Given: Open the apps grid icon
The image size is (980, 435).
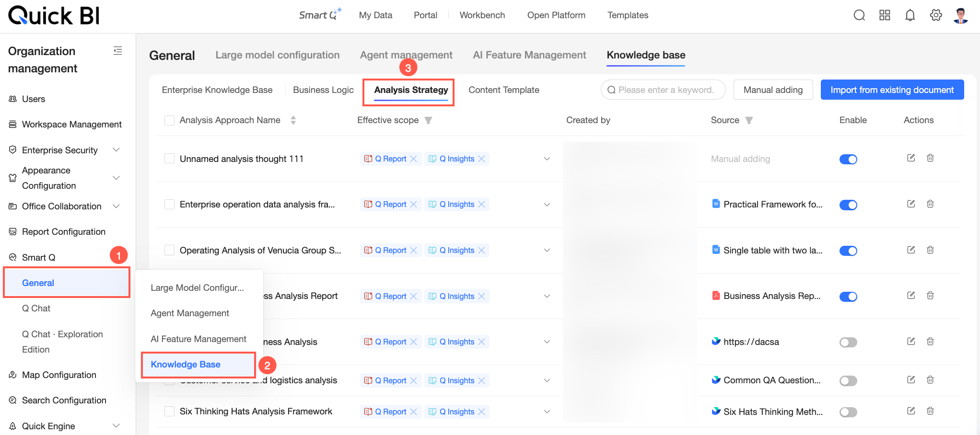Looking at the screenshot, I should (885, 15).
